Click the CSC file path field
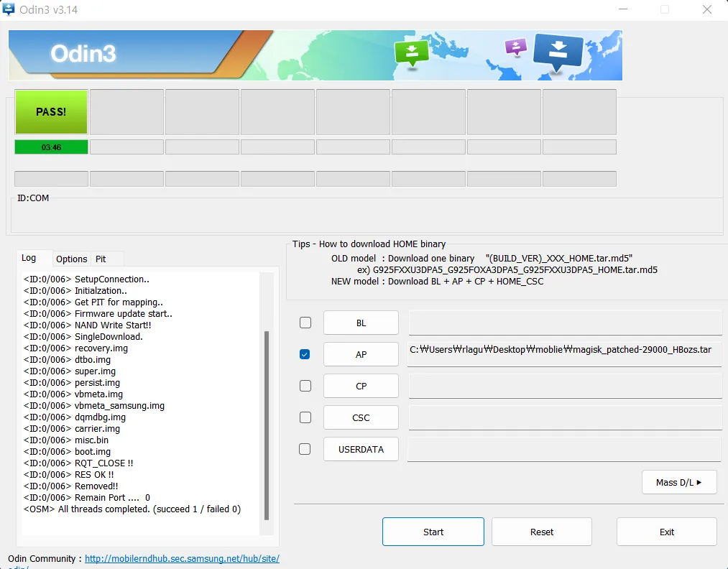Viewport: 728px width, 569px height. click(565, 417)
